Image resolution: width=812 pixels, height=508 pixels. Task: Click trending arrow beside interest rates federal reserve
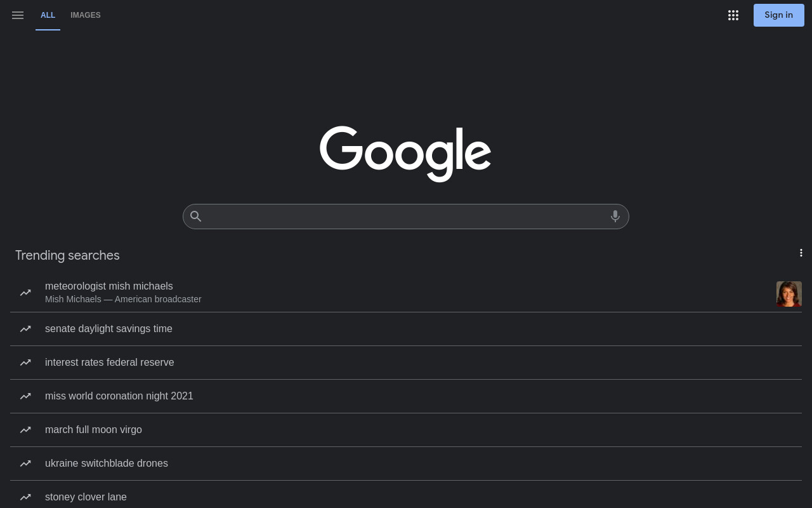pos(25,363)
